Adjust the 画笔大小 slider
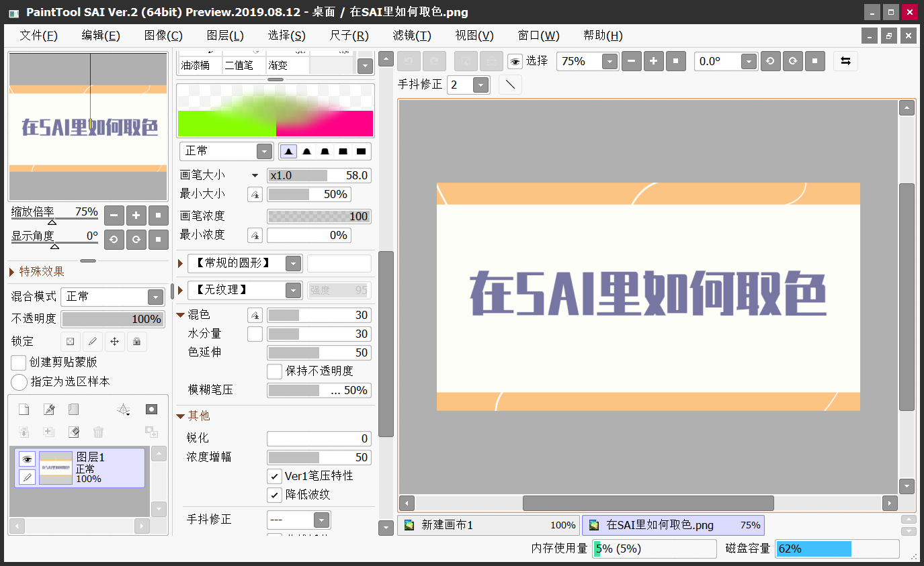Screen dimensions: 924x566 pyautogui.click(x=319, y=176)
